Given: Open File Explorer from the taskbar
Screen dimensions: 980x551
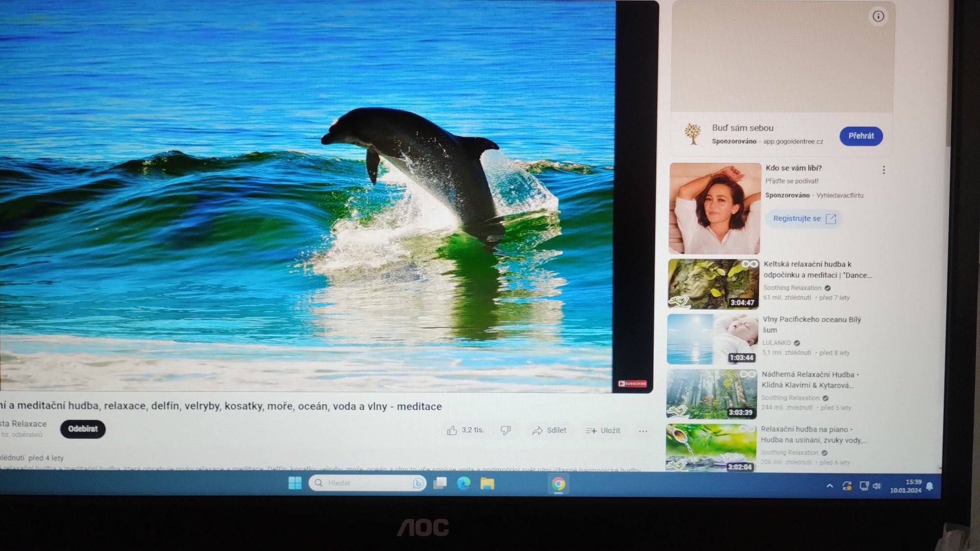Looking at the screenshot, I should pos(487,484).
